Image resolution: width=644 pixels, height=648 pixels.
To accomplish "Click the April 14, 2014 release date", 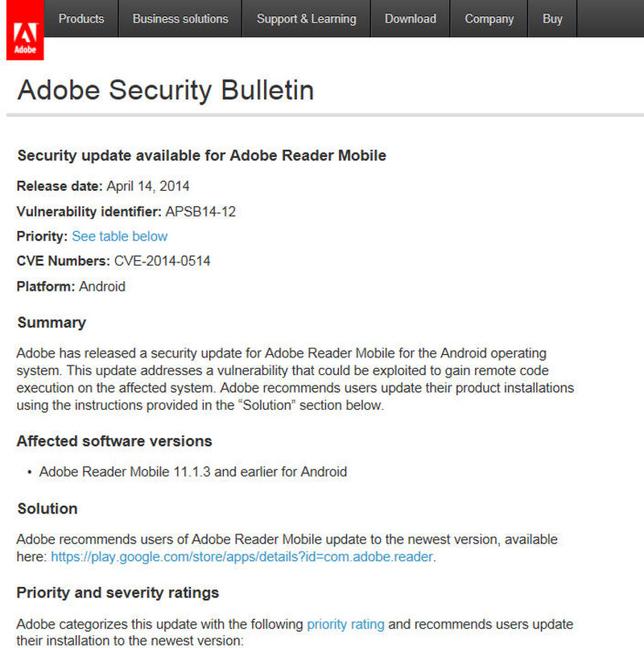I will 148,186.
